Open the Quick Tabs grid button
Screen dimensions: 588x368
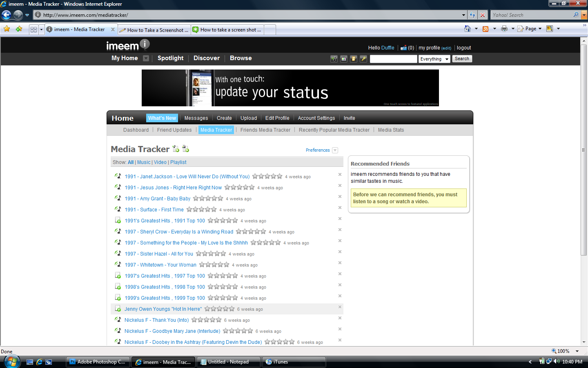[x=33, y=29]
